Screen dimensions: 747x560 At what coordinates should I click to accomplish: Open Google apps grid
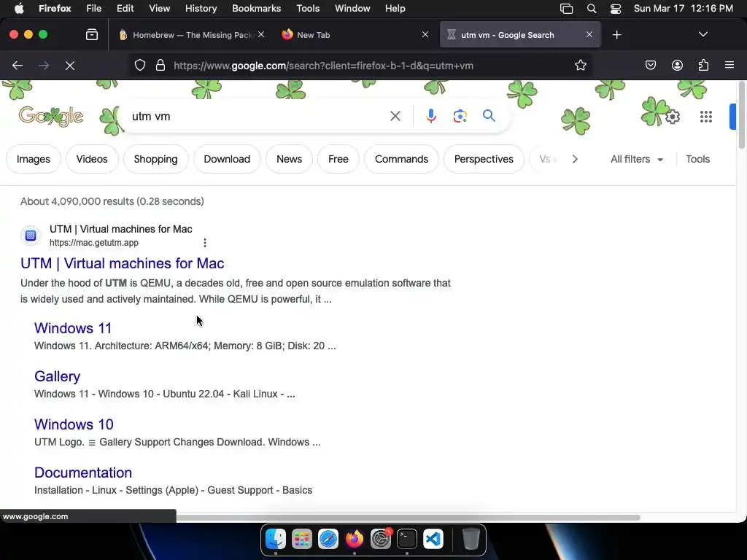706,117
